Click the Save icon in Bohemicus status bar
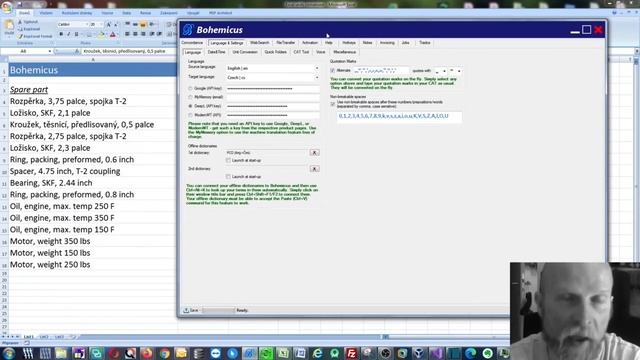Screen dimensions: 640x360 pos(186,310)
